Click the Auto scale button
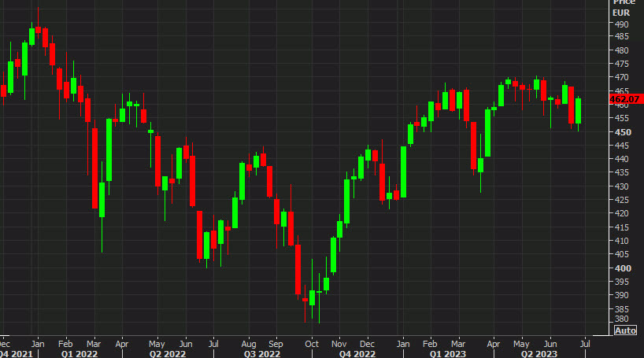 [x=625, y=330]
